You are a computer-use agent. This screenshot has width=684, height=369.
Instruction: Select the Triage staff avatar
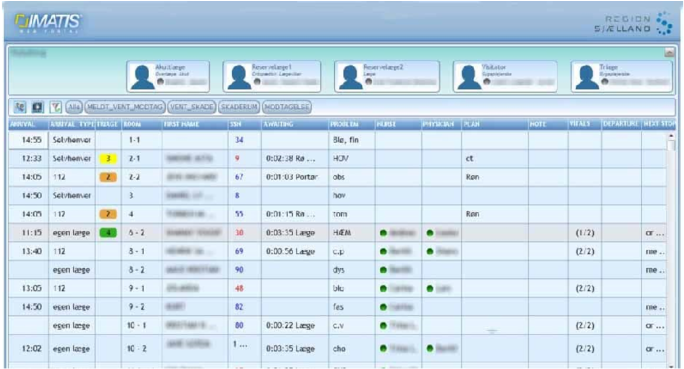pos(586,77)
